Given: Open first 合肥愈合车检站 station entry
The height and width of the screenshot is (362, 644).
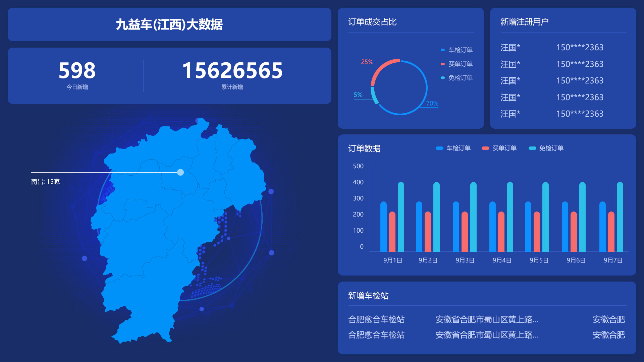Looking at the screenshot, I should [x=376, y=319].
